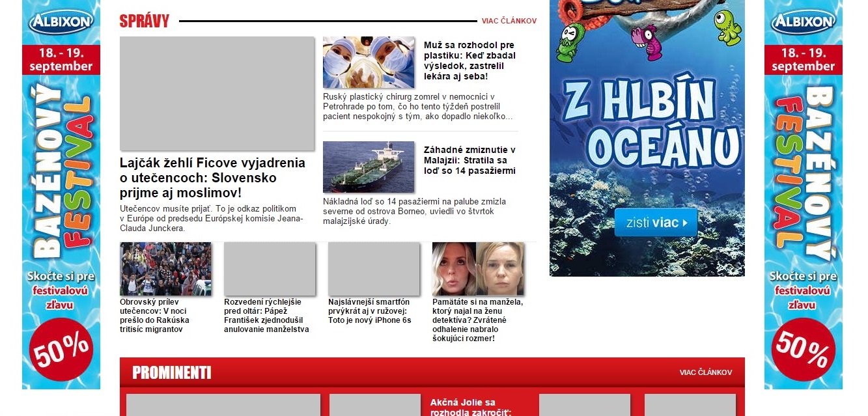Click Viac článkov link in Prominenti section
The height and width of the screenshot is (416, 868).
coord(705,372)
